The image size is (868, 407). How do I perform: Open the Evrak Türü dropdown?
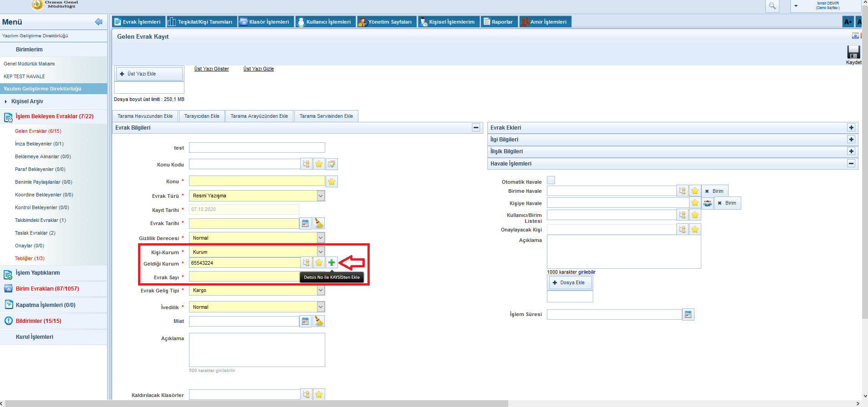[321, 196]
